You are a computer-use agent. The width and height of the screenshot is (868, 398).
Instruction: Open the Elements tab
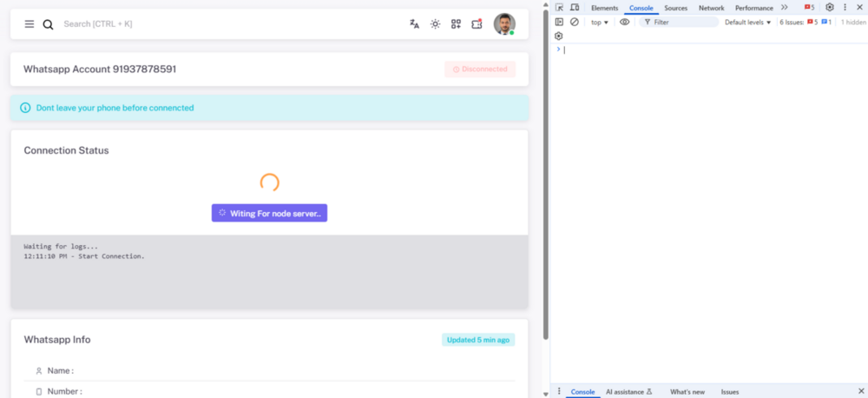(604, 8)
